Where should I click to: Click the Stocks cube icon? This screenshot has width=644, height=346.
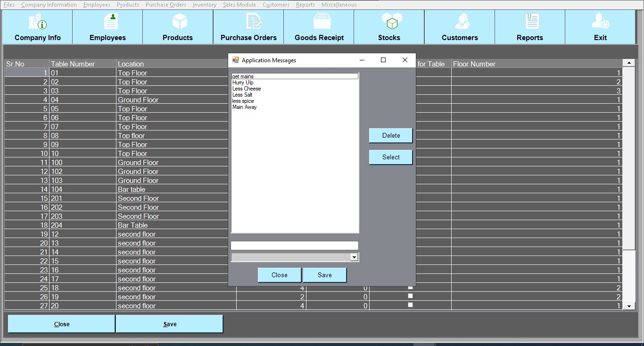point(391,22)
